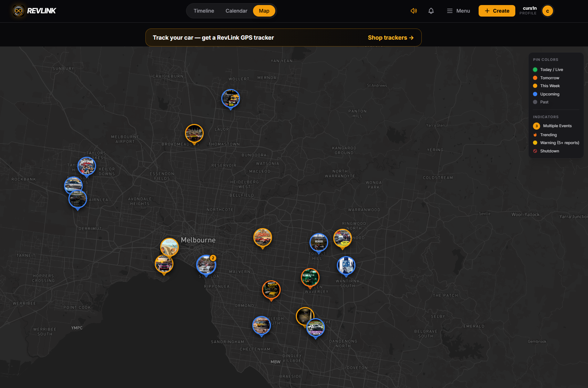Image resolution: width=588 pixels, height=388 pixels.
Task: Open the event pin near Ringwood North
Action: (343, 238)
